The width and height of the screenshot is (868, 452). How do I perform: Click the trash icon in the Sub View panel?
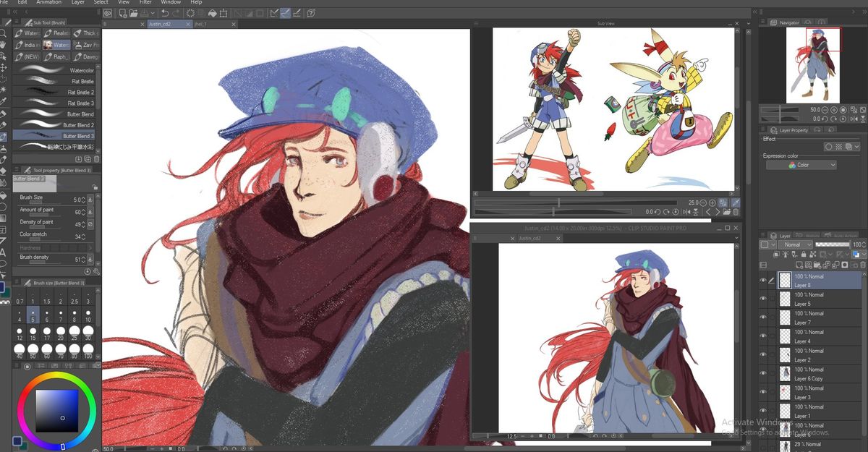pyautogui.click(x=736, y=212)
